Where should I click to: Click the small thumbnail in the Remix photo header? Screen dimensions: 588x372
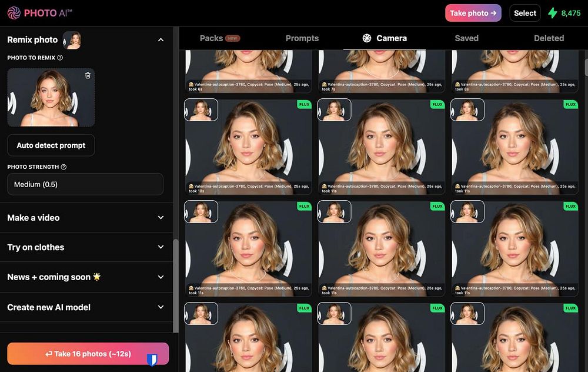pyautogui.click(x=72, y=40)
